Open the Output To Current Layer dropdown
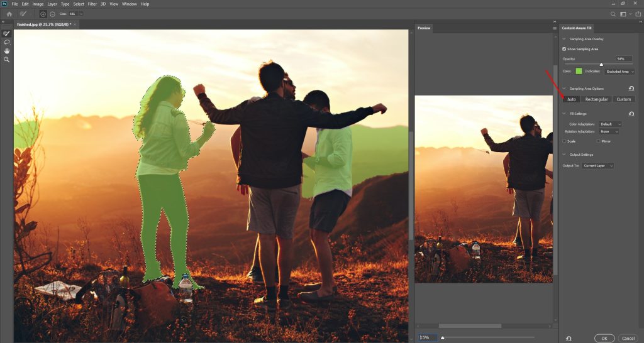The height and width of the screenshot is (343, 644). pyautogui.click(x=597, y=166)
